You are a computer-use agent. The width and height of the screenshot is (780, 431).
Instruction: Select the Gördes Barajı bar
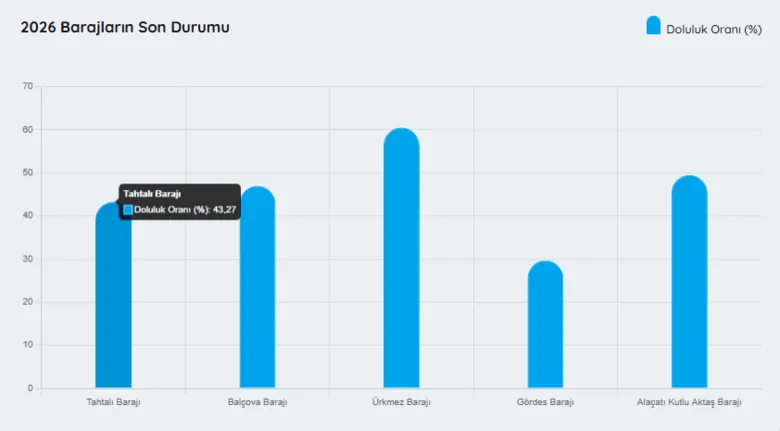coord(545,324)
